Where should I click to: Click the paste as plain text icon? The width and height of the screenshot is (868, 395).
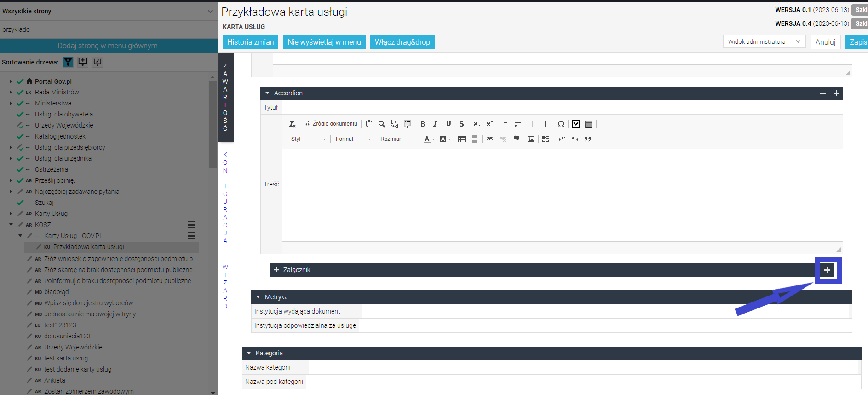pyautogui.click(x=369, y=124)
